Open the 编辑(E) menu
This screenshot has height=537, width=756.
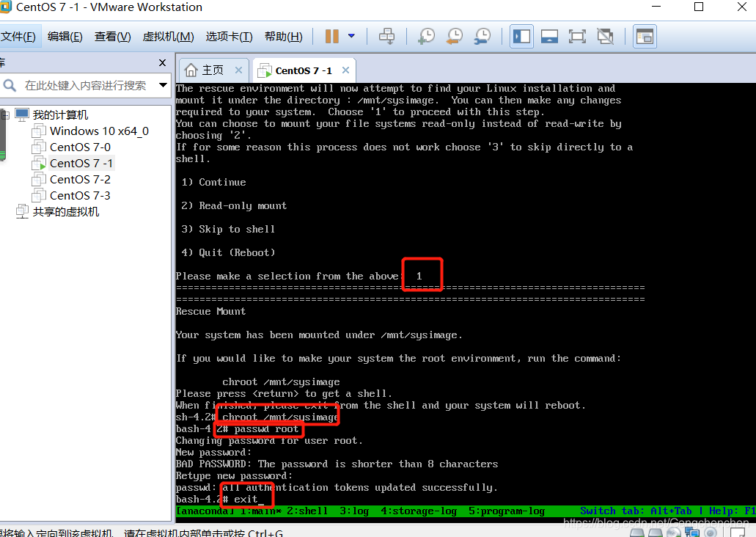click(65, 37)
